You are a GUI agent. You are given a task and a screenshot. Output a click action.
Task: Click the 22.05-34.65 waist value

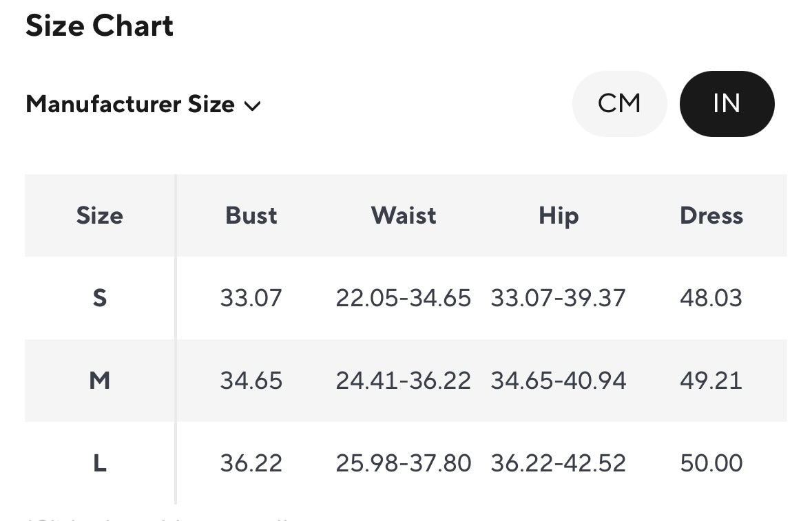point(404,298)
